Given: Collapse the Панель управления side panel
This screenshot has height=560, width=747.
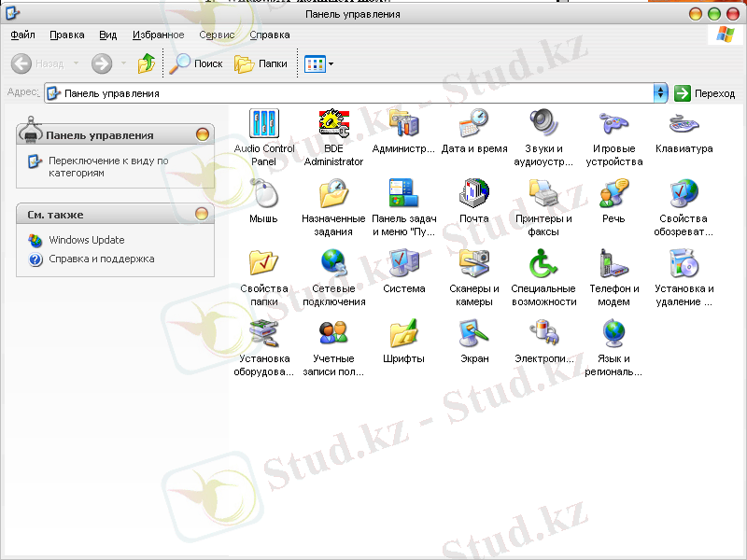Looking at the screenshot, I should tap(203, 134).
